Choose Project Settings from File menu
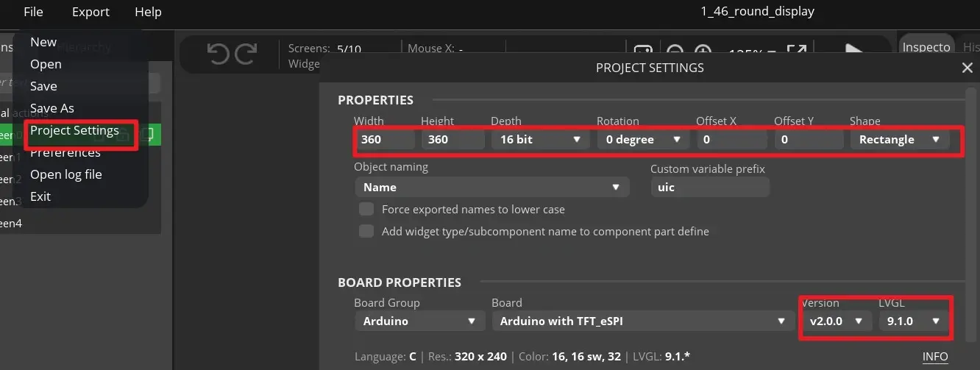This screenshot has height=370, width=980. [x=74, y=130]
